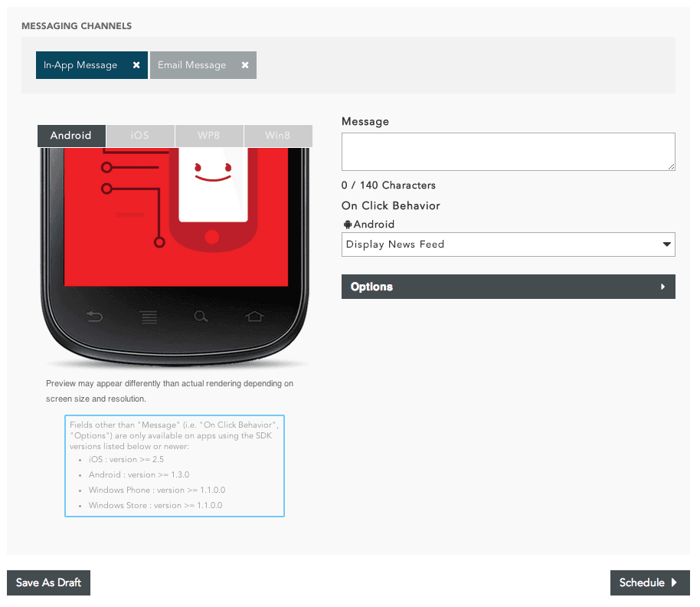Tap the home icon on phone preview

254,316
